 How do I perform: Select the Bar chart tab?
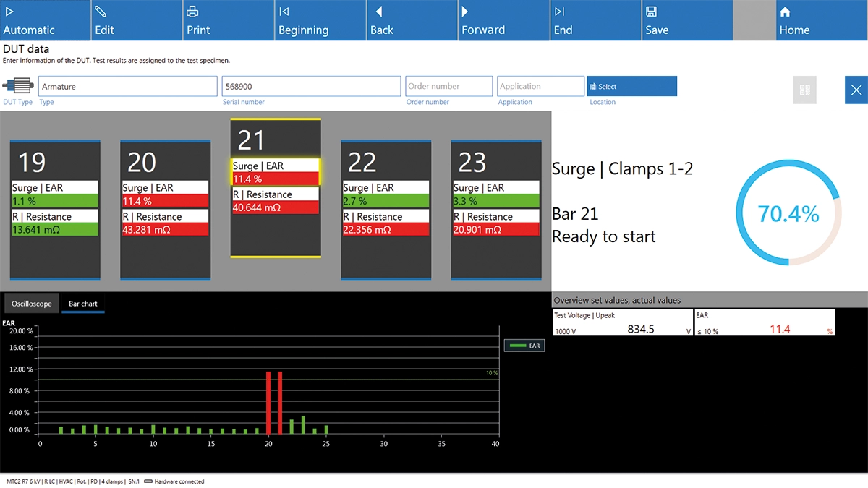[x=83, y=304]
